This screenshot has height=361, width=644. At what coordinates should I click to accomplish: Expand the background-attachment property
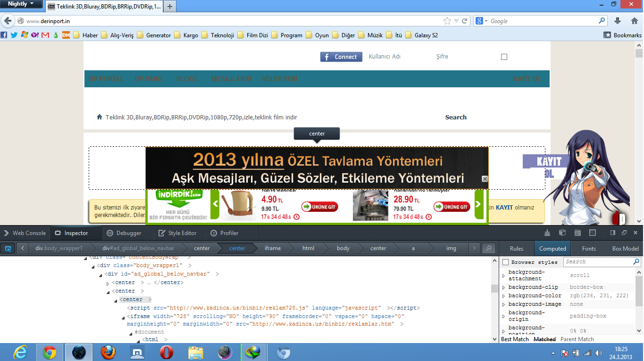503,275
